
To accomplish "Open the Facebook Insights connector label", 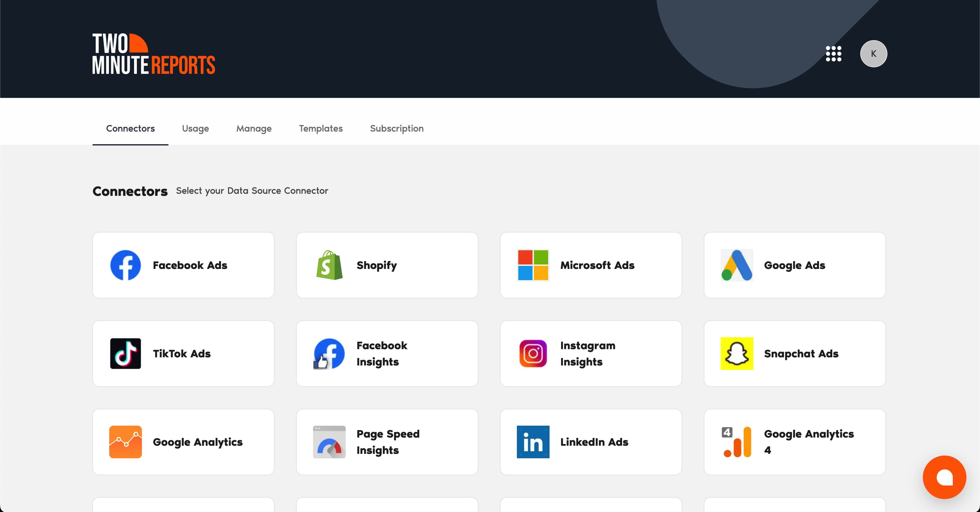I will click(382, 354).
